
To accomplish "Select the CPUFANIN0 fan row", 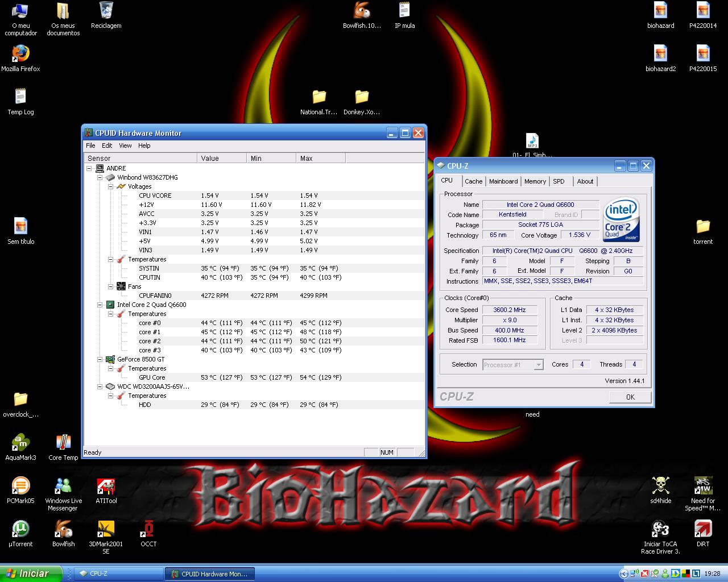I will (254, 296).
